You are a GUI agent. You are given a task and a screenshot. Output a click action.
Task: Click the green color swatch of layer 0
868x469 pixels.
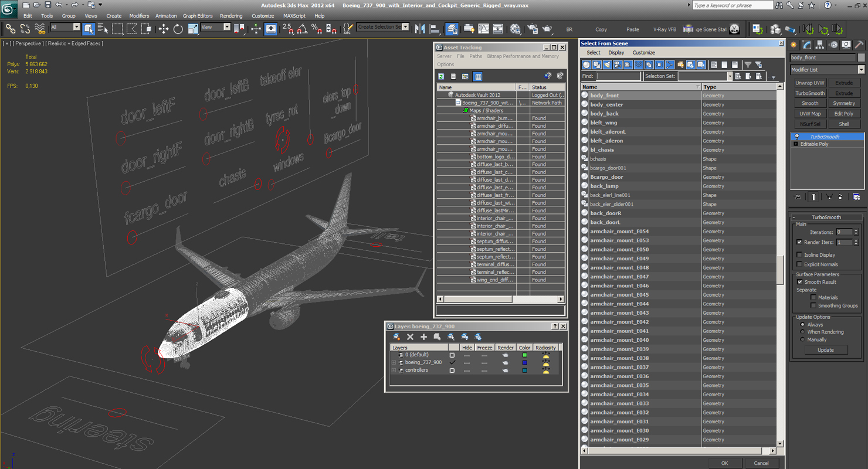pos(524,355)
